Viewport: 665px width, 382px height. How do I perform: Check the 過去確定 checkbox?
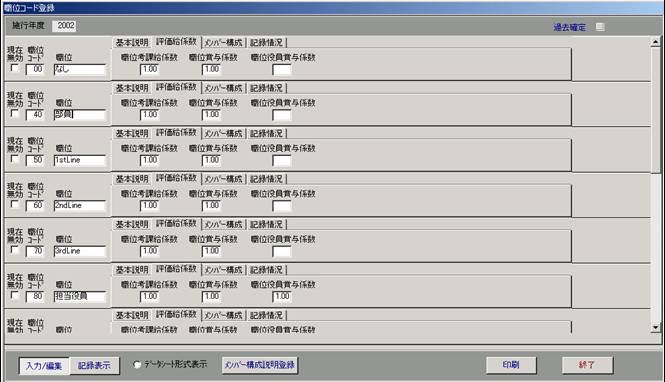[x=600, y=27]
